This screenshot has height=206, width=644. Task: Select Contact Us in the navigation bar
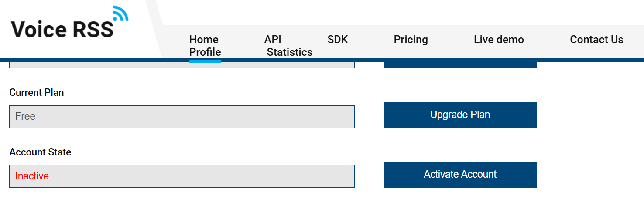596,40
